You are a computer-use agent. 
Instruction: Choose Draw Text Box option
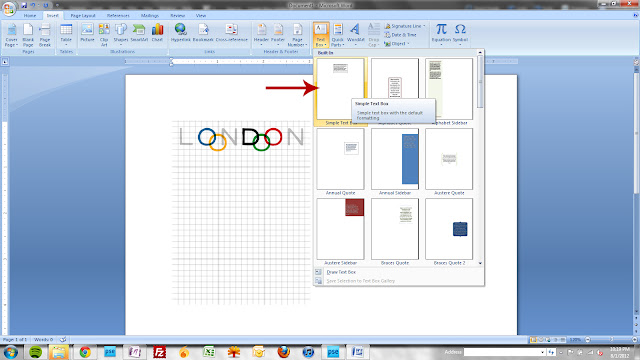[341, 272]
